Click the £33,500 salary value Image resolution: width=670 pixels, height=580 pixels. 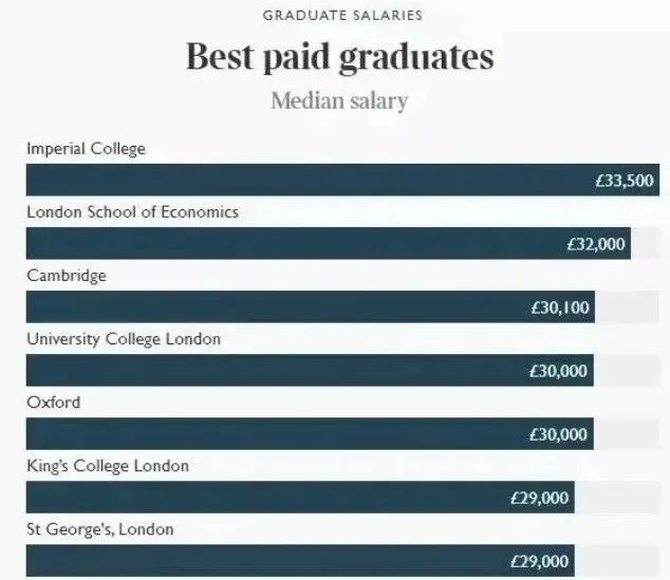click(x=624, y=181)
